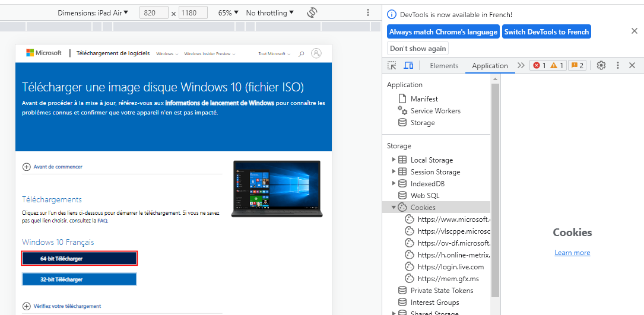Screen dimensions: 644x315
Task: Open the Windows menu on page
Action: [x=167, y=54]
